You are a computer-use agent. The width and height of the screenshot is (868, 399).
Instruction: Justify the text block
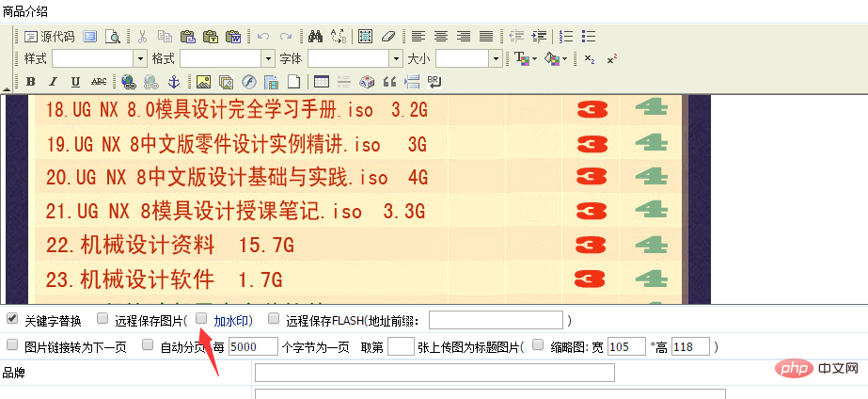[486, 37]
